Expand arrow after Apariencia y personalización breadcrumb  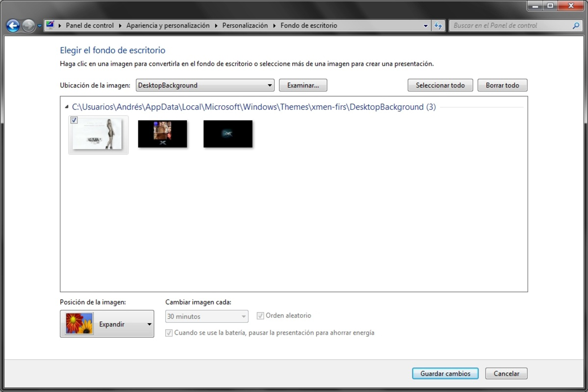(x=216, y=25)
